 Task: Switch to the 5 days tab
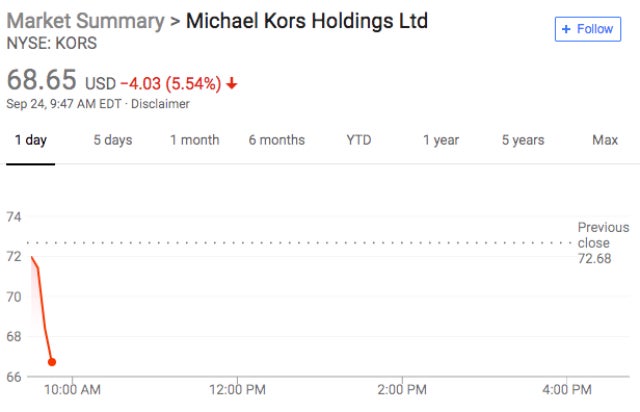click(x=112, y=140)
